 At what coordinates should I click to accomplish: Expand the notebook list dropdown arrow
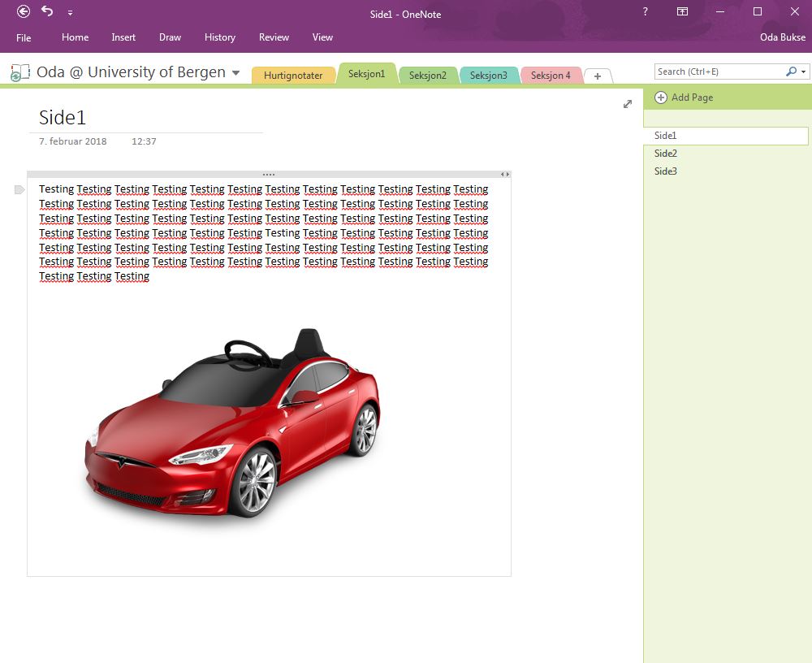pyautogui.click(x=235, y=72)
